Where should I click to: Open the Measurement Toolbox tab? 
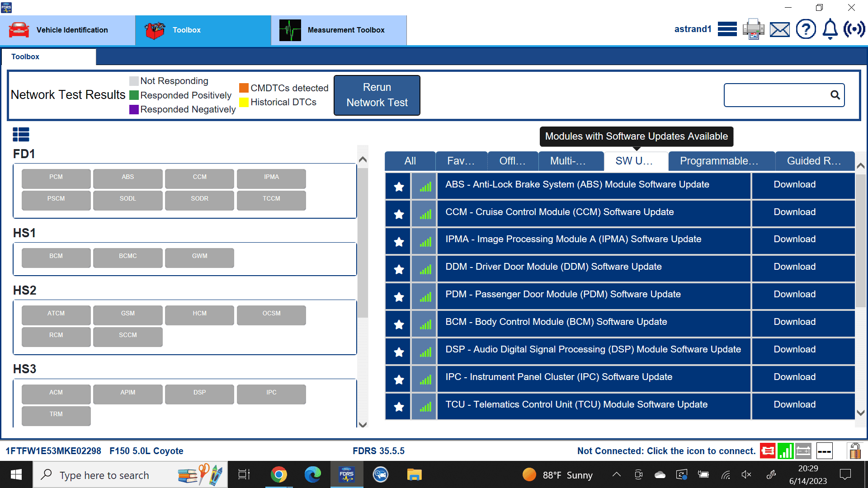[339, 30]
